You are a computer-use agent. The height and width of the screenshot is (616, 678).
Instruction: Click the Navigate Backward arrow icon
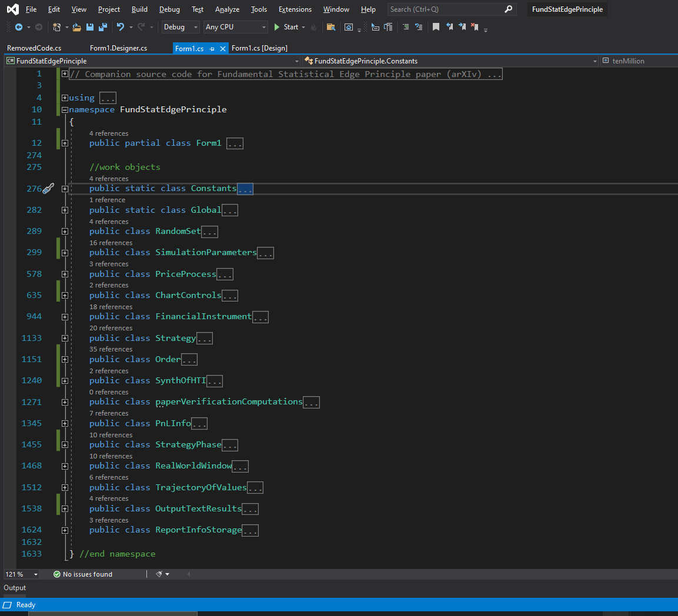pos(19,27)
